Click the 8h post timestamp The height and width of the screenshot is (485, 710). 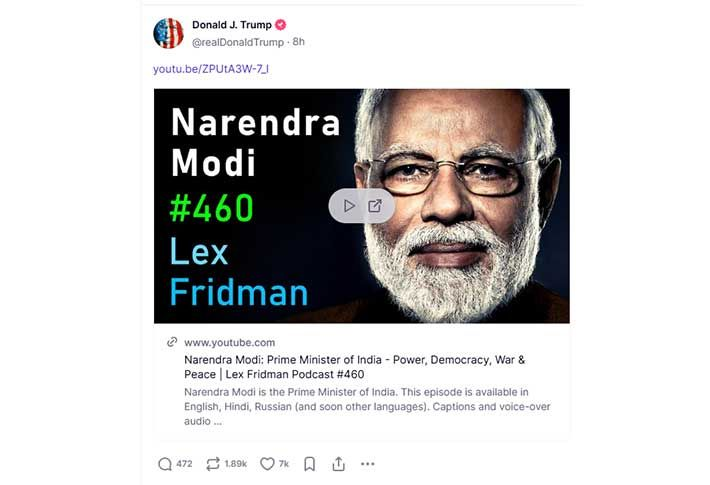click(x=299, y=43)
